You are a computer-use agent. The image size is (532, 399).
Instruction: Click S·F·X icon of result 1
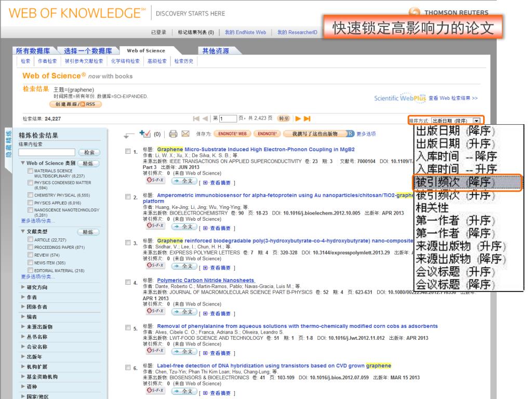pyautogui.click(x=155, y=180)
